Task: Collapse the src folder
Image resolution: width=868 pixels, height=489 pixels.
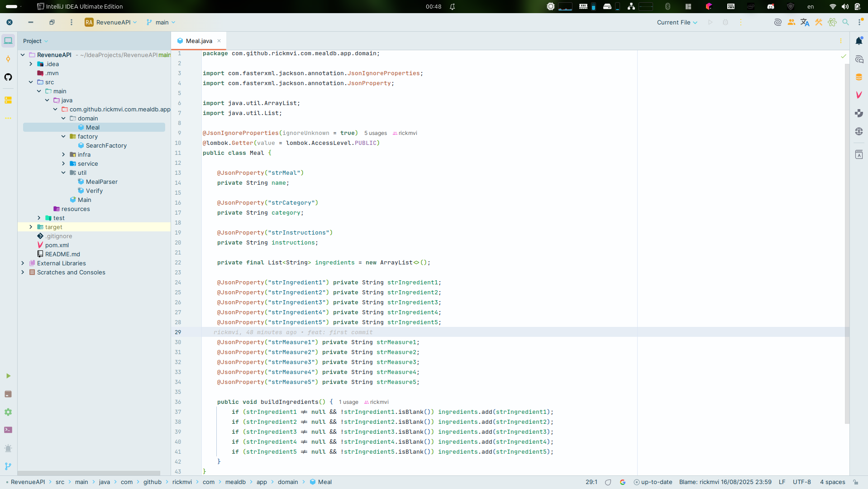Action: pos(31,82)
